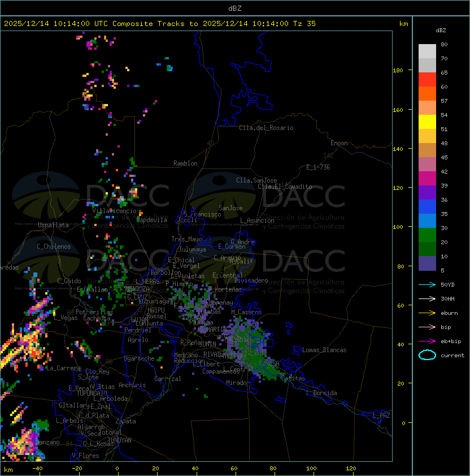Select the slate purple swatch near 10

(427, 263)
